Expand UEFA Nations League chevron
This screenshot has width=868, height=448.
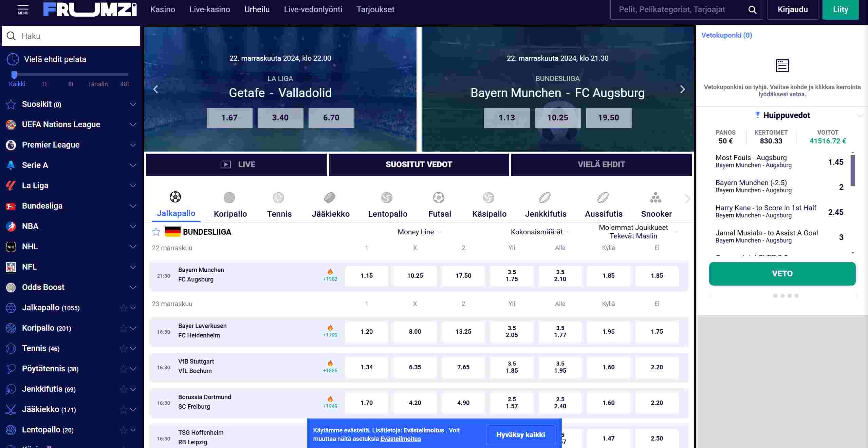(x=133, y=125)
